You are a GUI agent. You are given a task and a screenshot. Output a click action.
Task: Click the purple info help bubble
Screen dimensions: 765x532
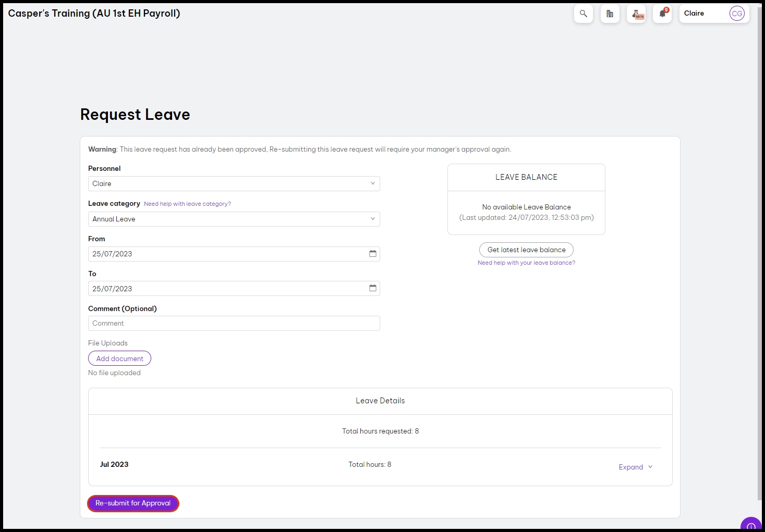[x=751, y=525]
